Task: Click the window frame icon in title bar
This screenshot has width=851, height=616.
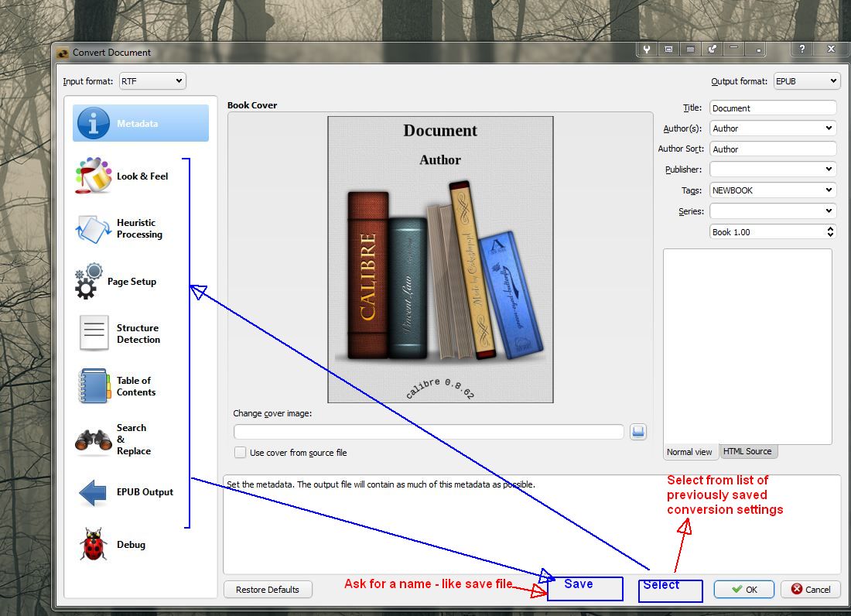Action: 668,49
